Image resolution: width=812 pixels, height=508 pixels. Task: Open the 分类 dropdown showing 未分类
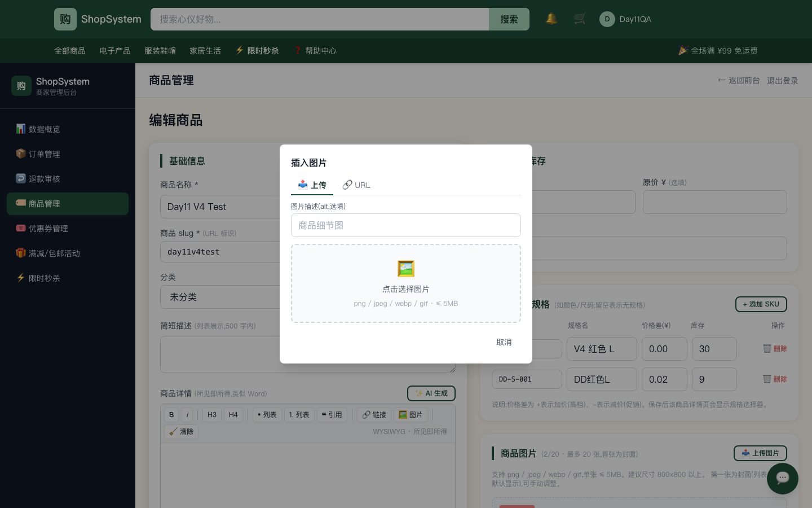pyautogui.click(x=220, y=297)
